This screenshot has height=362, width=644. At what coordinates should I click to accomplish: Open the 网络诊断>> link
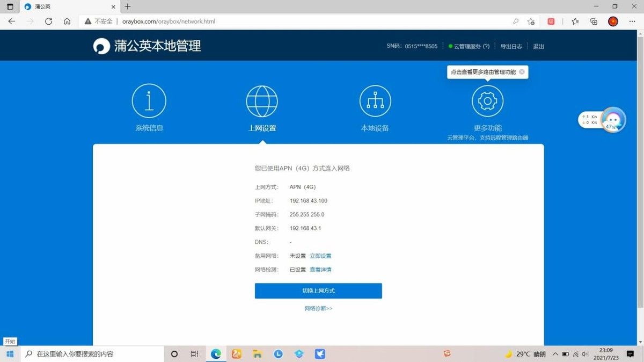coord(318,308)
